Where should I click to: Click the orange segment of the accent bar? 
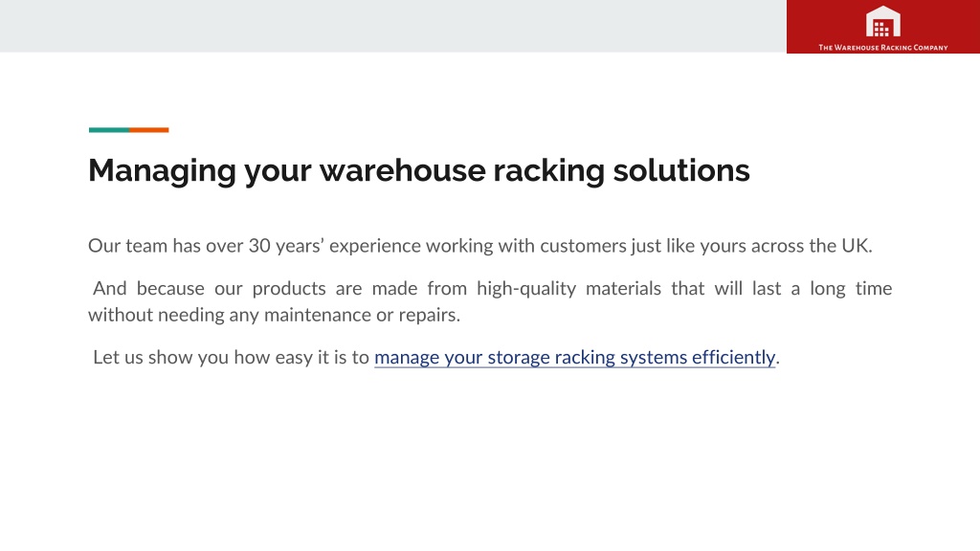tap(148, 130)
